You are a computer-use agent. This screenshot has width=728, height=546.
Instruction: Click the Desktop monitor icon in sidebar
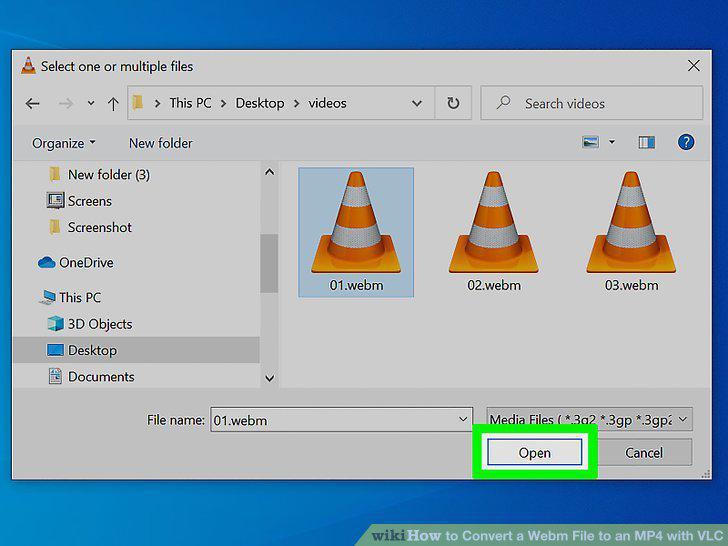[55, 350]
